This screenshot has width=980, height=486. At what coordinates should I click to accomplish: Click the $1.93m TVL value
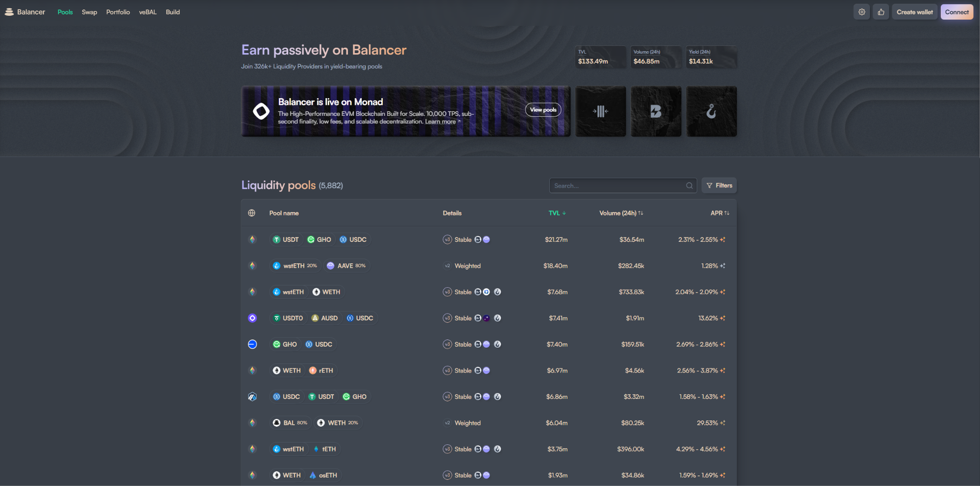coord(558,475)
